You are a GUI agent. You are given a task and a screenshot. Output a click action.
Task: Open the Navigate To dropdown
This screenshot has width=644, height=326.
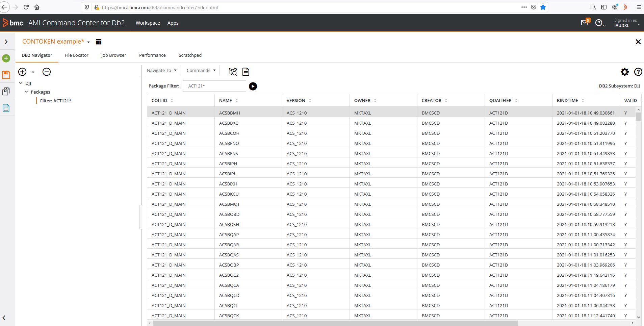162,70
